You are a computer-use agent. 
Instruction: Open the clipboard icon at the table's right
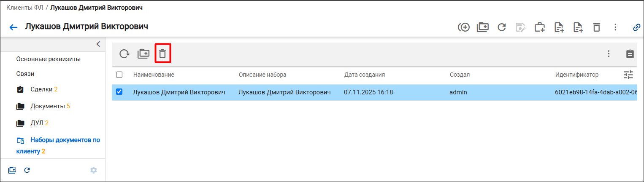pyautogui.click(x=630, y=54)
